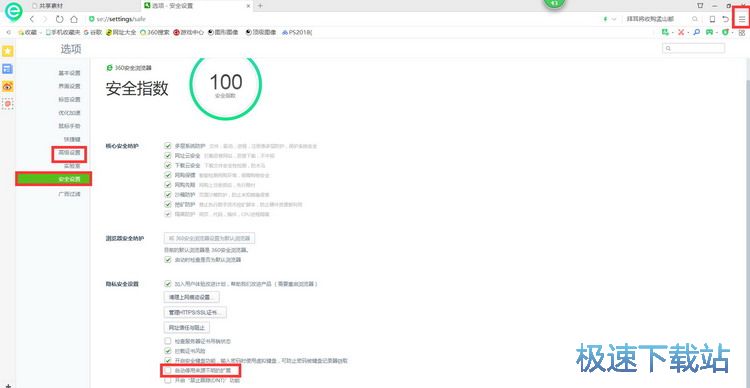Select 鼠标手势 in settings sidebar
Viewport: 750px width, 388px height.
click(69, 126)
